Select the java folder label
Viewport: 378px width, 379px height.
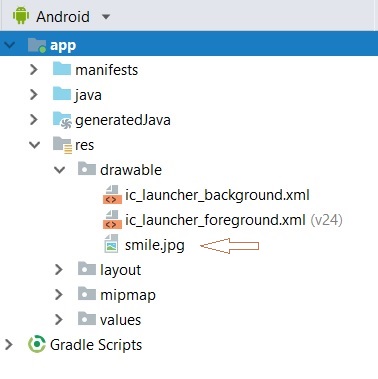(88, 95)
